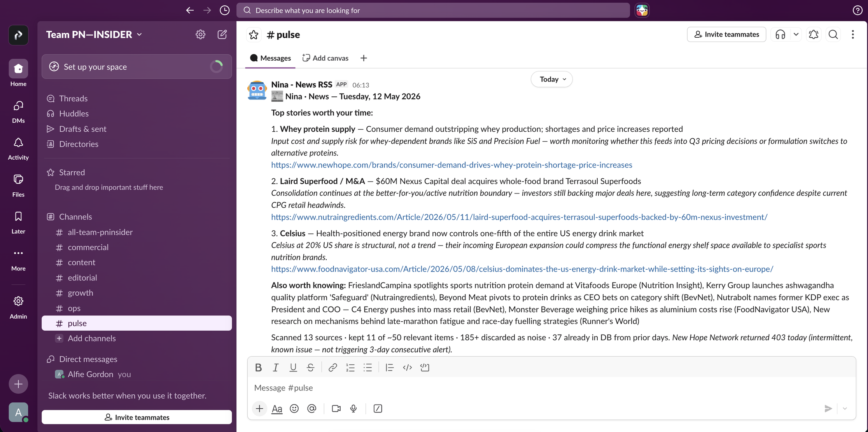Open the Today date jump dropdown
Screen dimensions: 868x432
(552, 79)
